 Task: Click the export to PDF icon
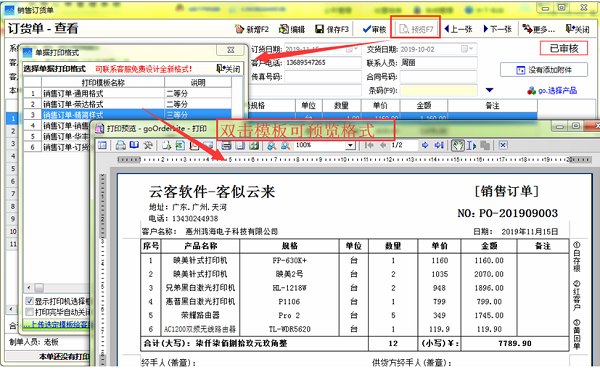click(x=194, y=145)
